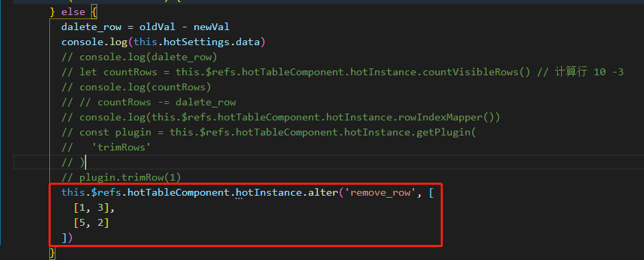Click the closing '])' line

point(67,237)
